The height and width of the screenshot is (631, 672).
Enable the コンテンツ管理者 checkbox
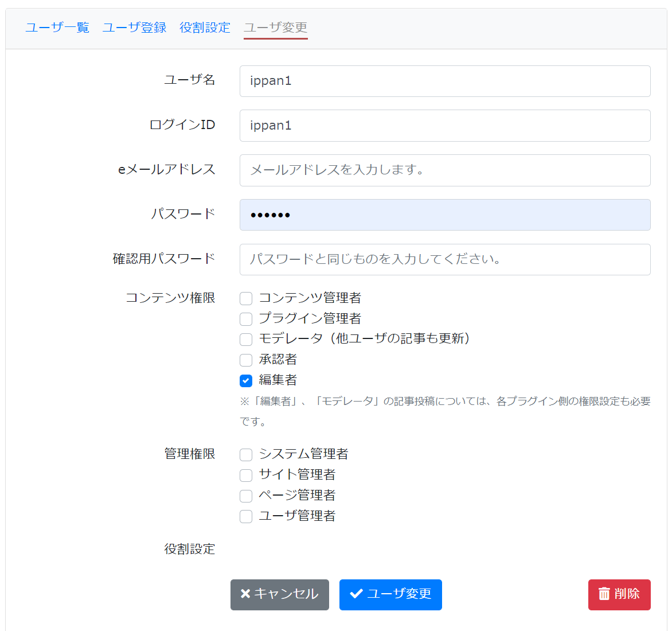point(246,298)
